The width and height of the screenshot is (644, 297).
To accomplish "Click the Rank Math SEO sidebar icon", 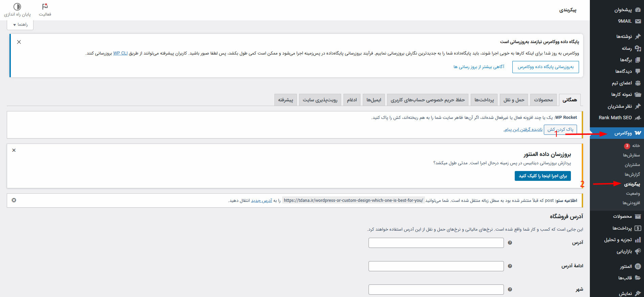I will (x=638, y=118).
